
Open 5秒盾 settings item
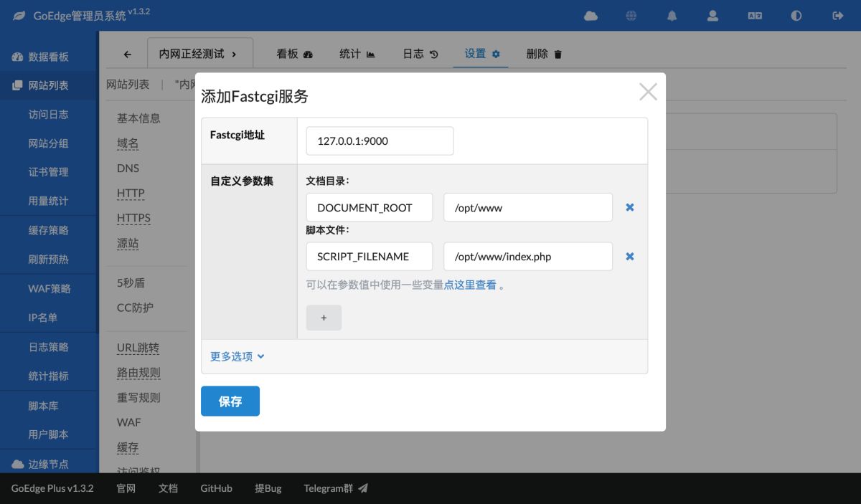(131, 282)
